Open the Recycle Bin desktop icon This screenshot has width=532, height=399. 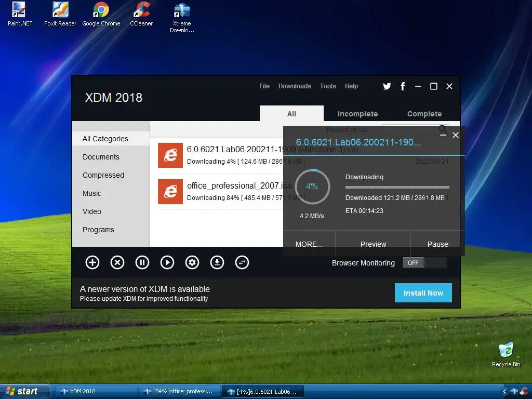506,354
